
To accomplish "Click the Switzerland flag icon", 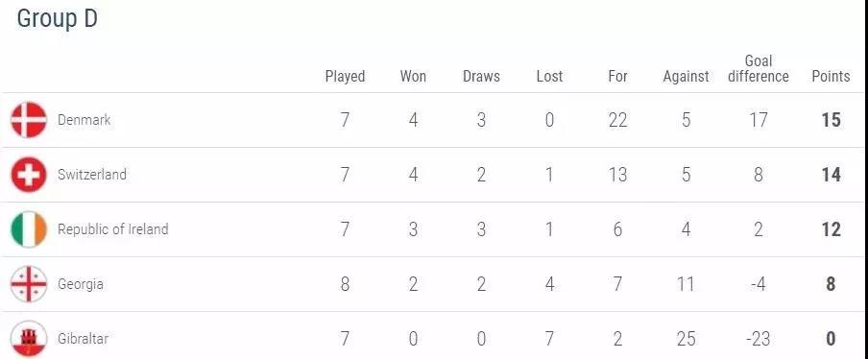I will [29, 175].
